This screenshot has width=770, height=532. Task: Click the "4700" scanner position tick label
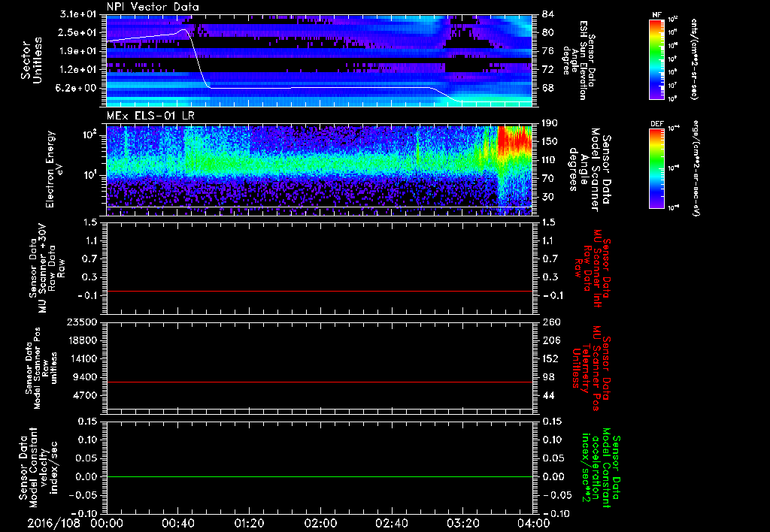point(86,395)
